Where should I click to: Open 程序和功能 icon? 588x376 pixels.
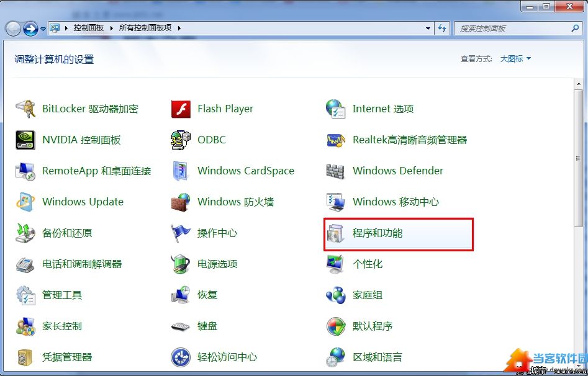pos(335,233)
